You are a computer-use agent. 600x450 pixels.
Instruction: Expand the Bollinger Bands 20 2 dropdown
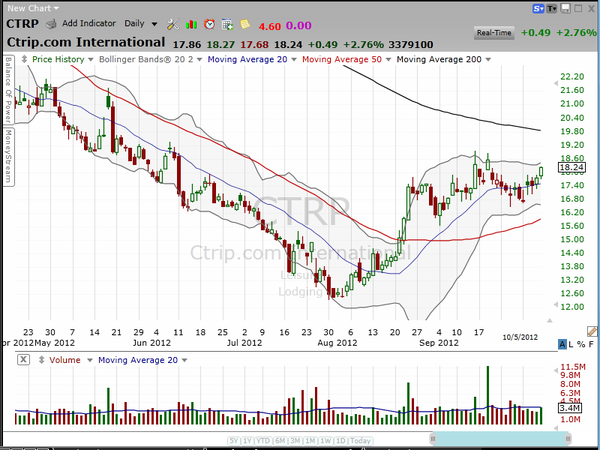199,60
